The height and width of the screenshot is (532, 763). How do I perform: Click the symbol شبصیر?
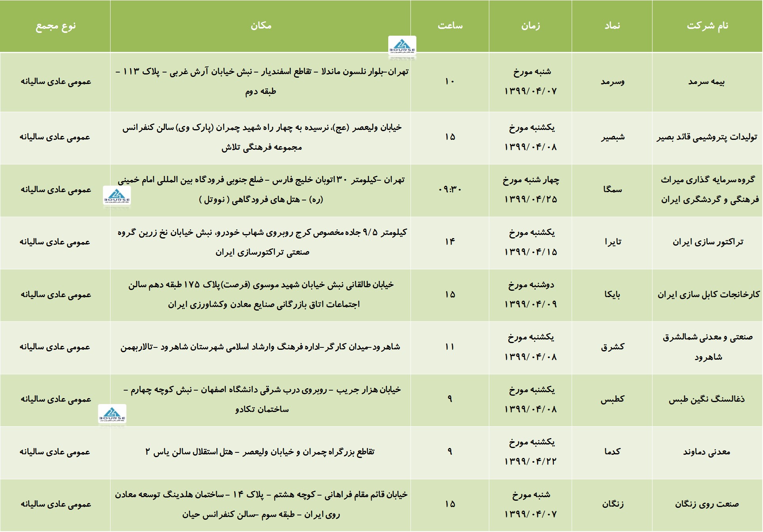[612, 137]
